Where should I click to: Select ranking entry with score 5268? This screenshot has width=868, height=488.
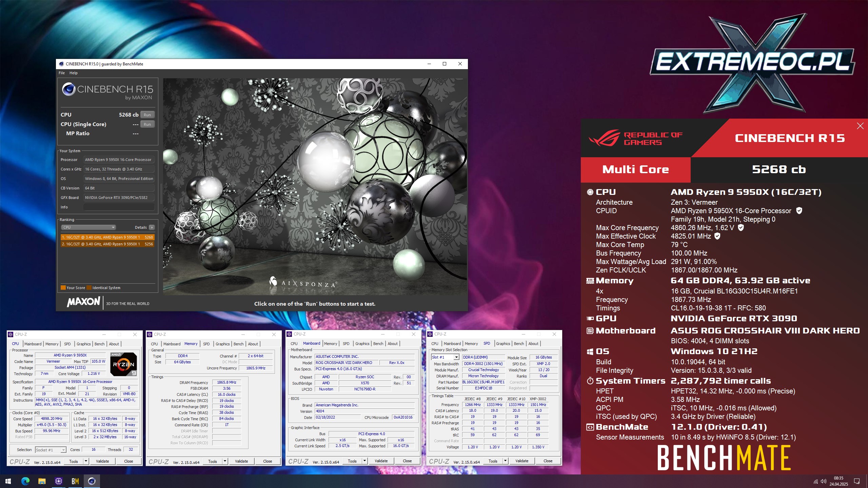tap(107, 237)
